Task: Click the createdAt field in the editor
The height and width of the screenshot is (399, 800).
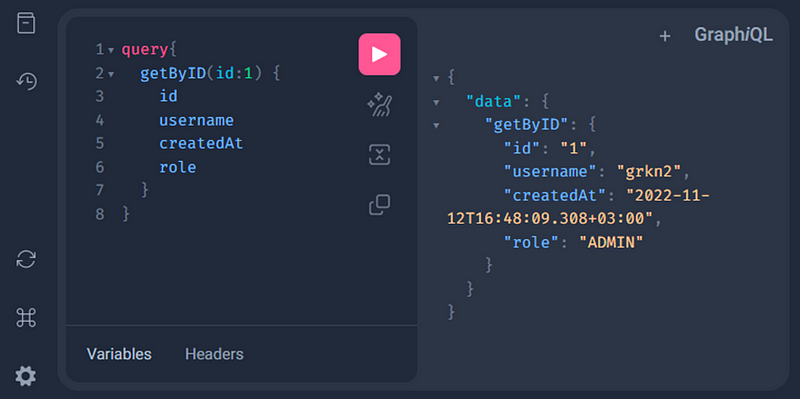Action: coord(201,144)
